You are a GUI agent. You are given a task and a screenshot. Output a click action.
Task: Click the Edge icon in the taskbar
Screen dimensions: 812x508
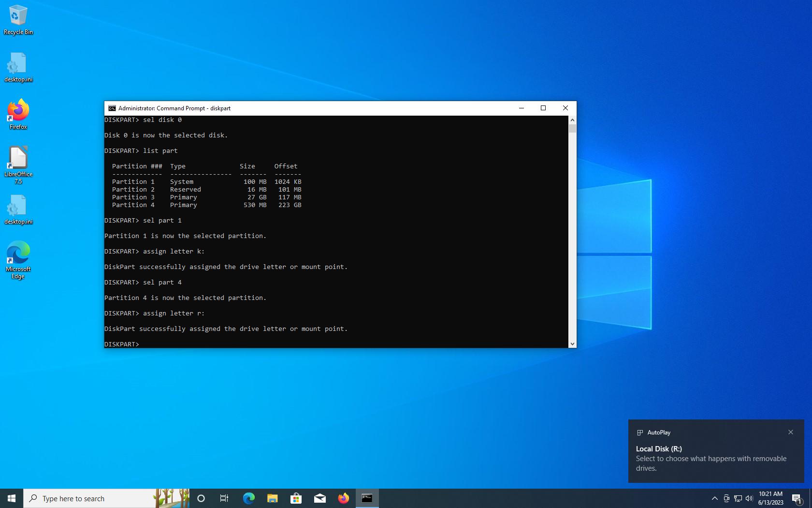[x=248, y=498]
